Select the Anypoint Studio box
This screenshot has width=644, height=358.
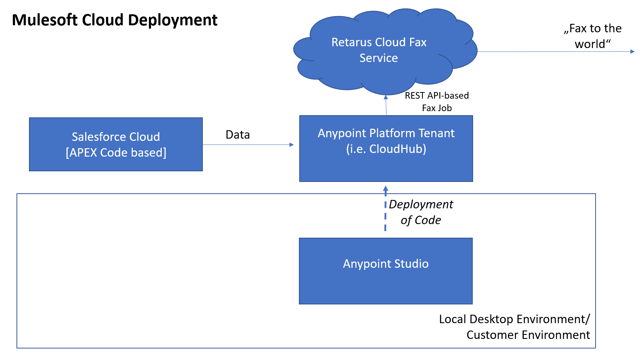pyautogui.click(x=385, y=271)
